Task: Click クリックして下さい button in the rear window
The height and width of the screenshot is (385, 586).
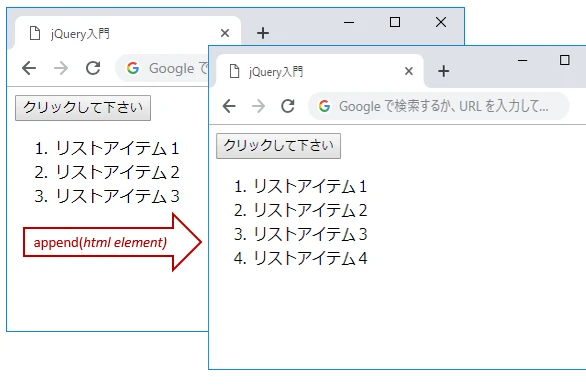Action: click(x=83, y=108)
